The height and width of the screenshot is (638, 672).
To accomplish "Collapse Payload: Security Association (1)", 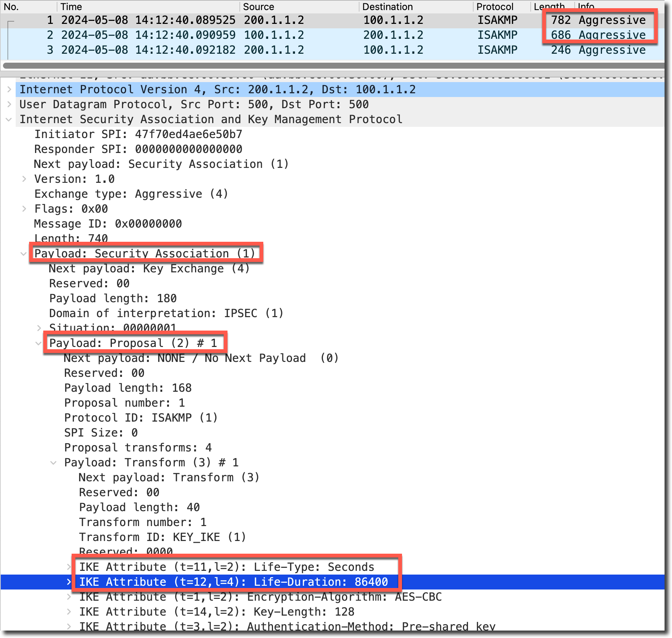I will [23, 254].
